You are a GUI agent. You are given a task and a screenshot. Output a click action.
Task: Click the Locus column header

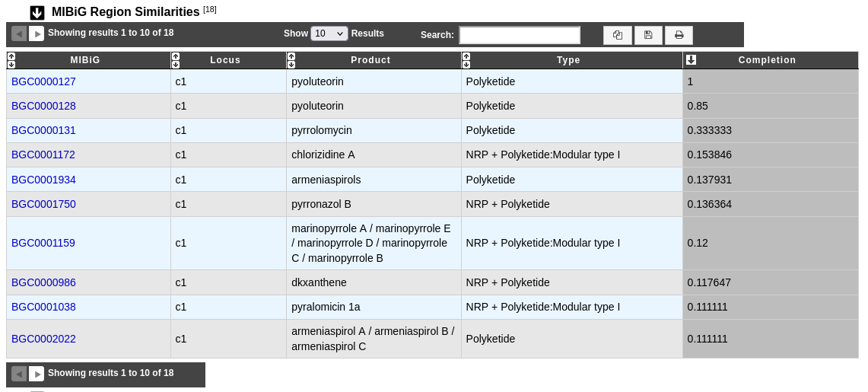[229, 60]
